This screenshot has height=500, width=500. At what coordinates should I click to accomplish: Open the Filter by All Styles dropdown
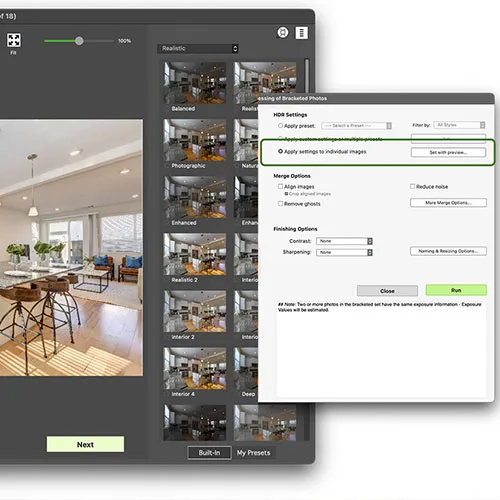[x=459, y=125]
